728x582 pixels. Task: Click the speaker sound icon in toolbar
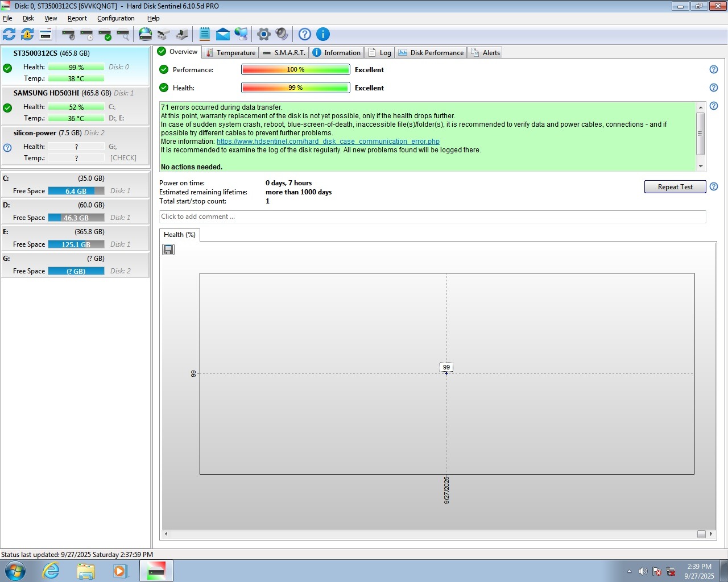282,34
